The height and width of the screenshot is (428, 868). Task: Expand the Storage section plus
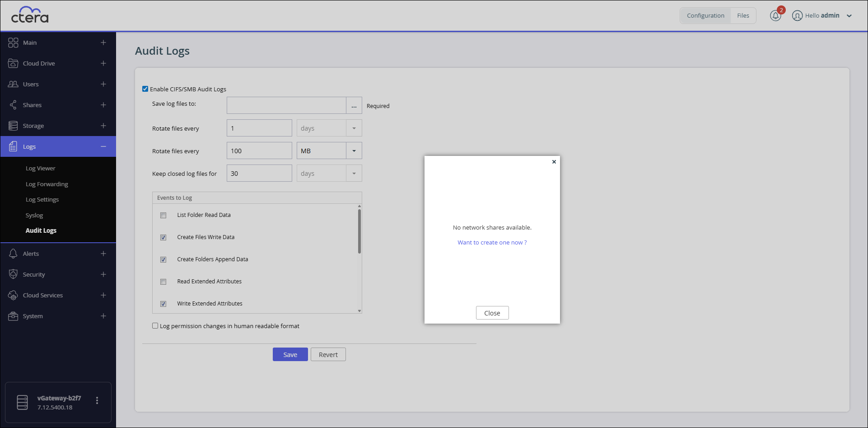(x=103, y=126)
